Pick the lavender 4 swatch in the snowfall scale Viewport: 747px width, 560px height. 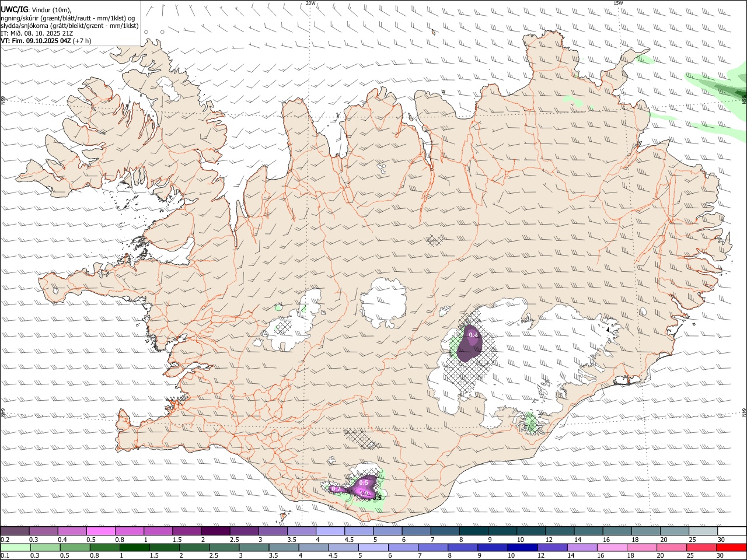point(330,531)
